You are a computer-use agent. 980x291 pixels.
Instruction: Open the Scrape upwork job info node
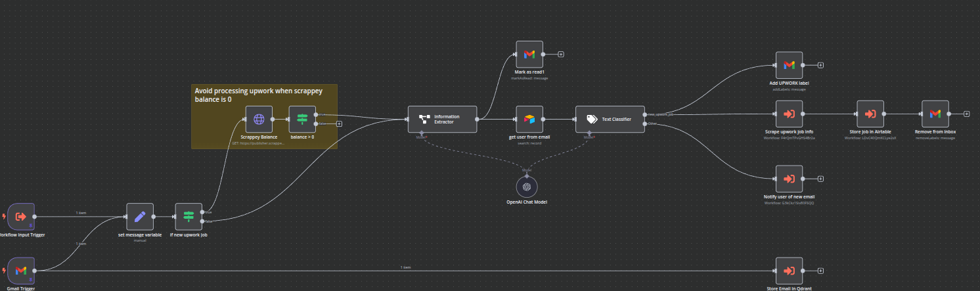[x=789, y=114]
